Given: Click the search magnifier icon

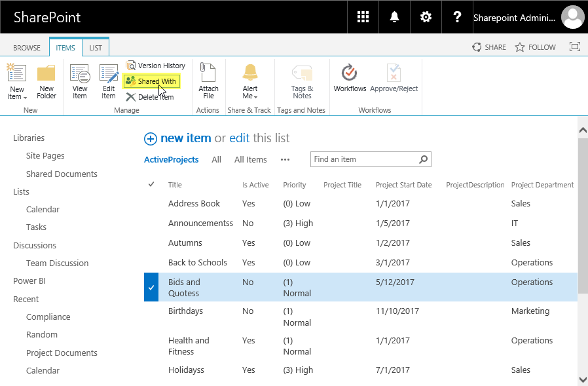Looking at the screenshot, I should click(424, 159).
